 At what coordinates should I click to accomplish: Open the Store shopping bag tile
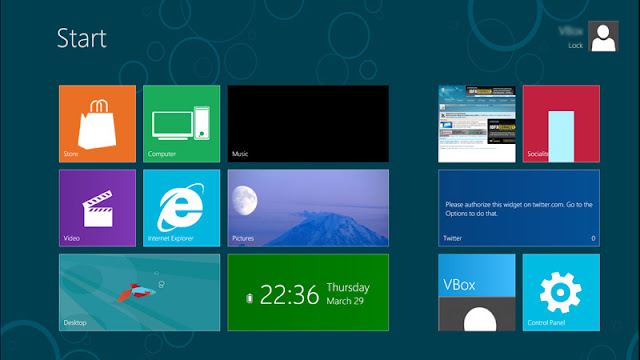(x=98, y=124)
